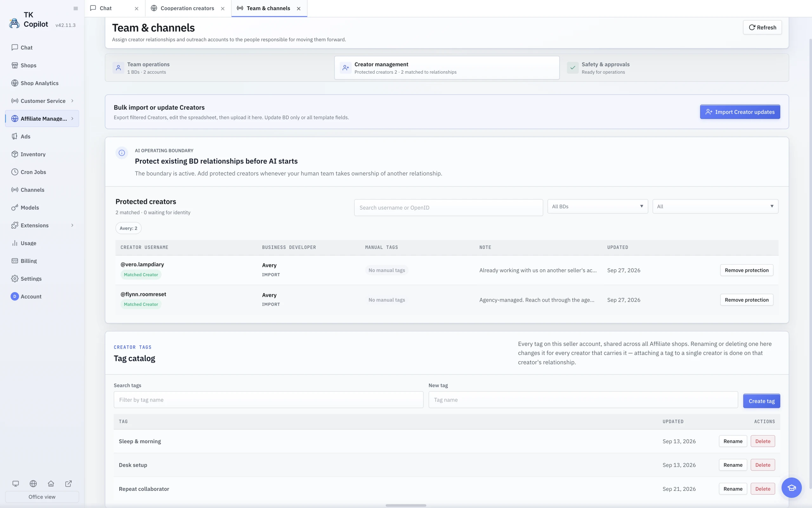Click the Filter by tag name field
Screen dimensions: 812x508
point(268,400)
